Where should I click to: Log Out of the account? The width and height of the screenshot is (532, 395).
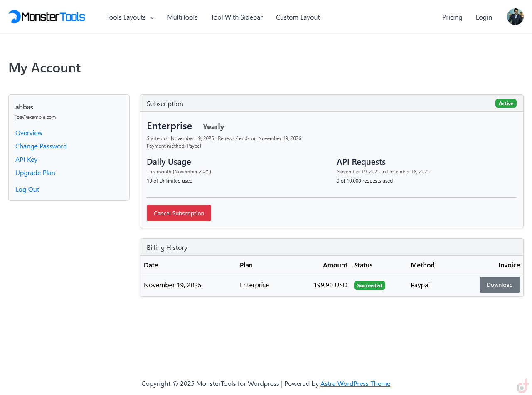[27, 190]
